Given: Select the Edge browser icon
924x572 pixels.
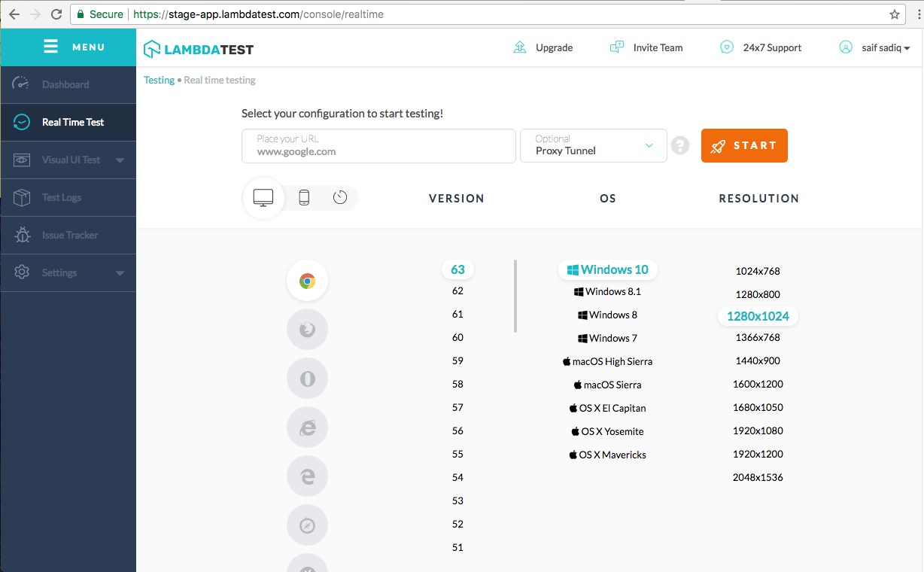Looking at the screenshot, I should click(x=307, y=476).
